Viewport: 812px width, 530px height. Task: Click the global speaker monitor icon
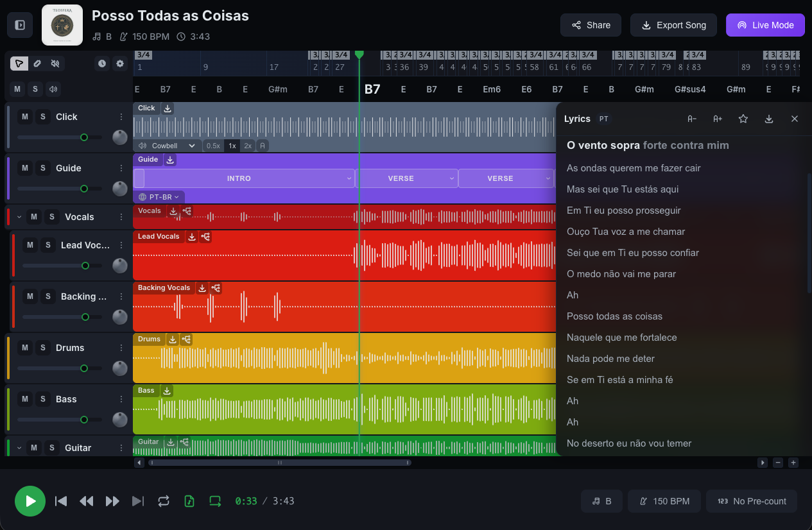click(53, 89)
